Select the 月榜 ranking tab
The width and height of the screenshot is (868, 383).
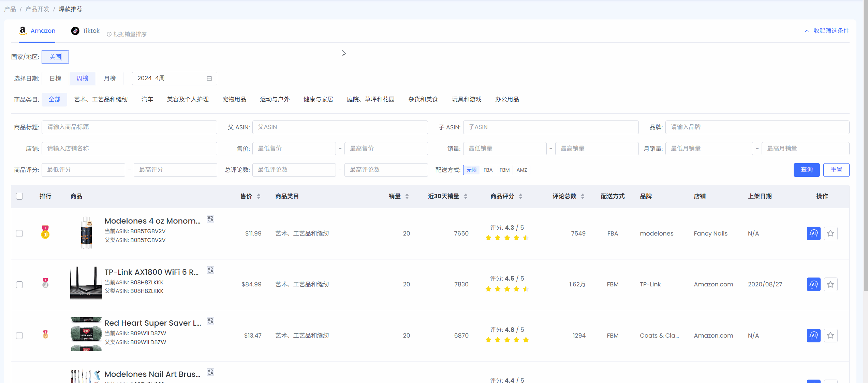pyautogui.click(x=109, y=79)
